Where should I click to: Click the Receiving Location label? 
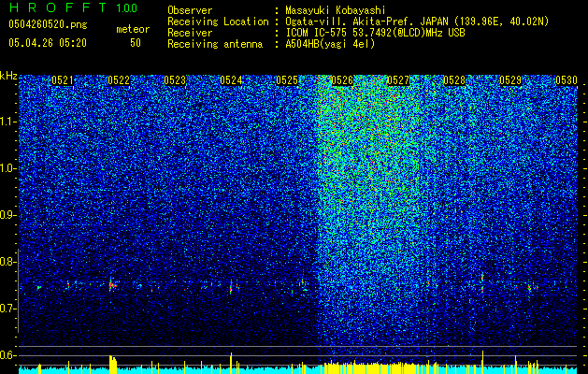click(218, 22)
